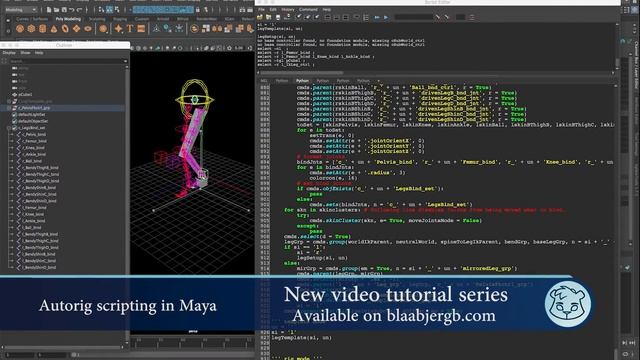The image size is (640, 360).
Task: Open Script Editor Command menu
Action: click(308, 9)
